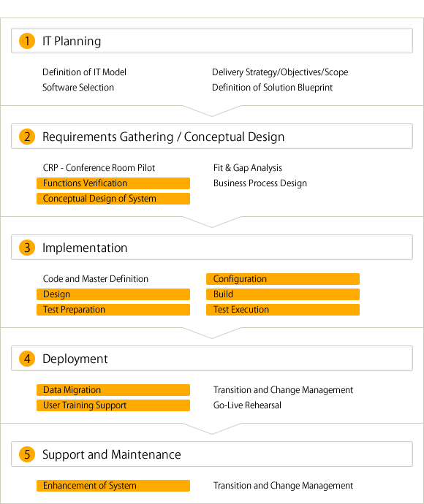
Task: Select the Configuration orange bar
Action: click(x=283, y=279)
